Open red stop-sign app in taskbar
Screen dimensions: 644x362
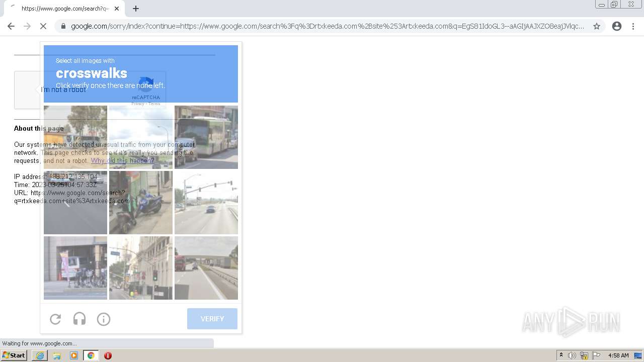[108, 355]
